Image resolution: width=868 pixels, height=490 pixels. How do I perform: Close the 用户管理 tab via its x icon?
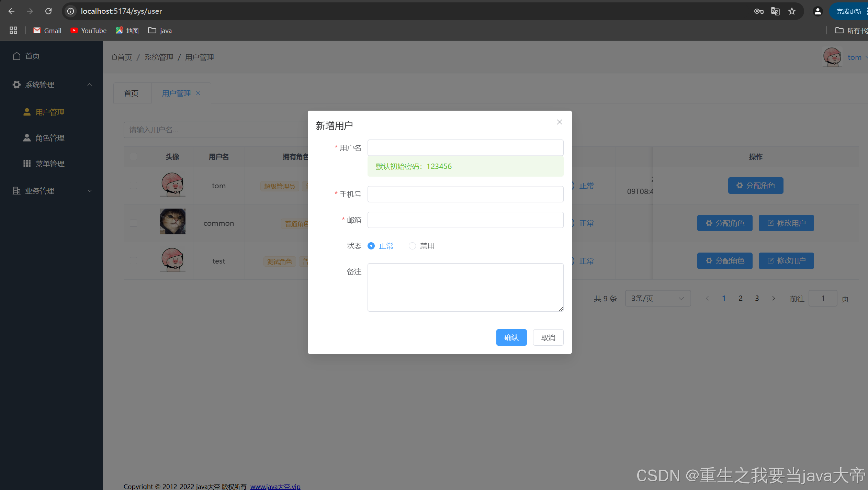coord(198,93)
